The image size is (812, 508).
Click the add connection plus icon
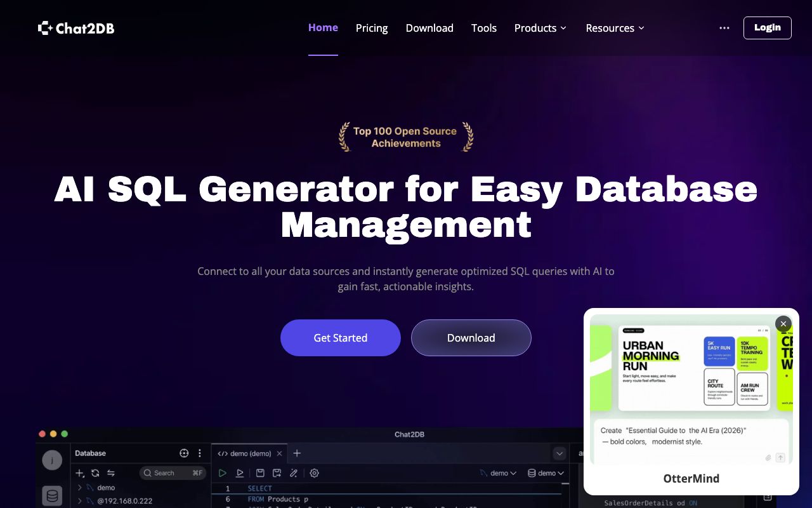click(x=80, y=473)
